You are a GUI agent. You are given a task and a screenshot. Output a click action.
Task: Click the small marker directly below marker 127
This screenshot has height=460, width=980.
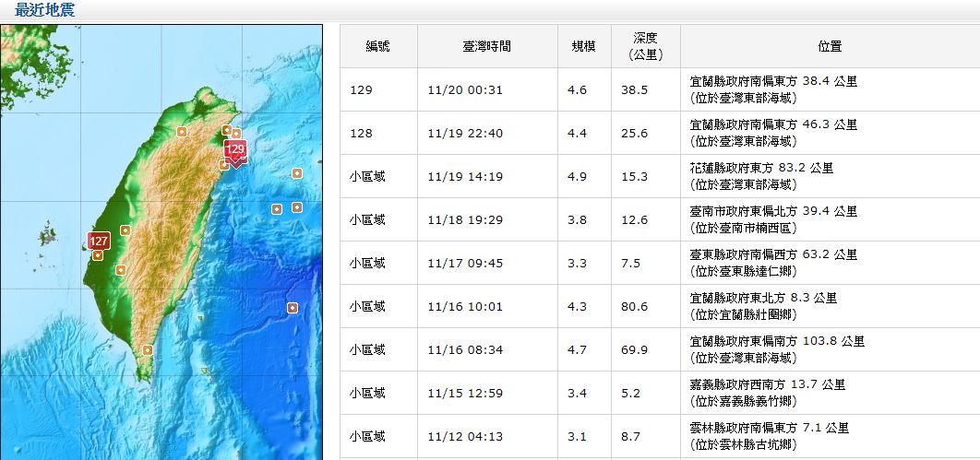[98, 254]
